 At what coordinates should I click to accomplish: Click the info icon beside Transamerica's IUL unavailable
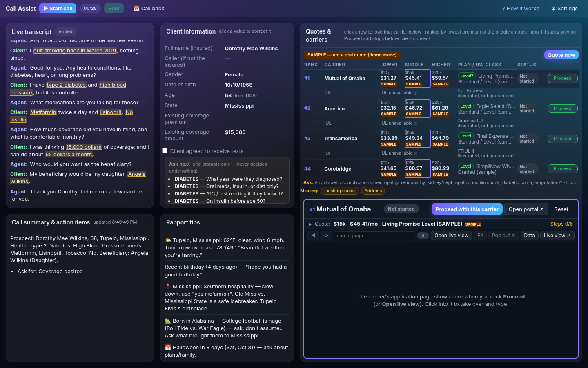click(x=416, y=153)
